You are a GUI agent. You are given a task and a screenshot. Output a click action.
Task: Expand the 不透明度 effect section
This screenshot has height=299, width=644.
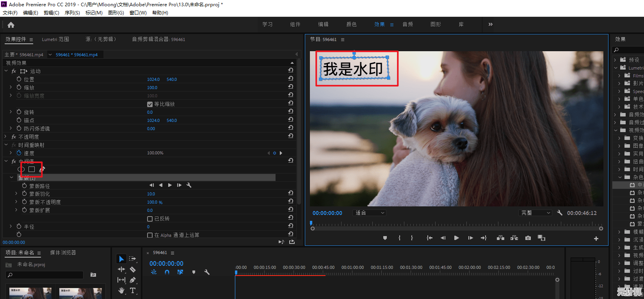point(5,137)
